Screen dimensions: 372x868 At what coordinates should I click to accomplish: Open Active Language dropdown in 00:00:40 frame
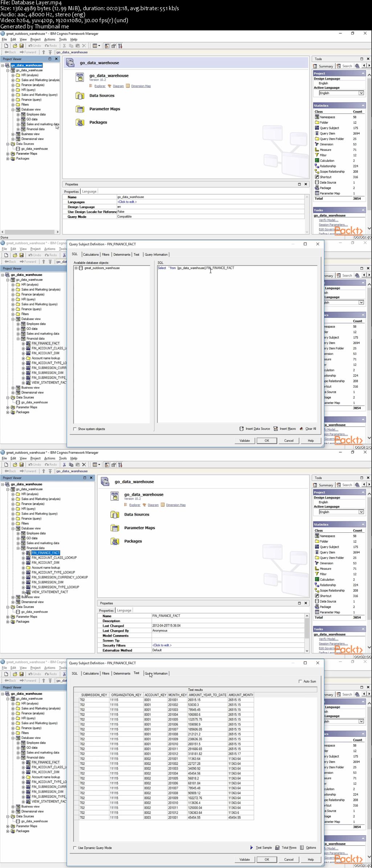tap(361, 93)
